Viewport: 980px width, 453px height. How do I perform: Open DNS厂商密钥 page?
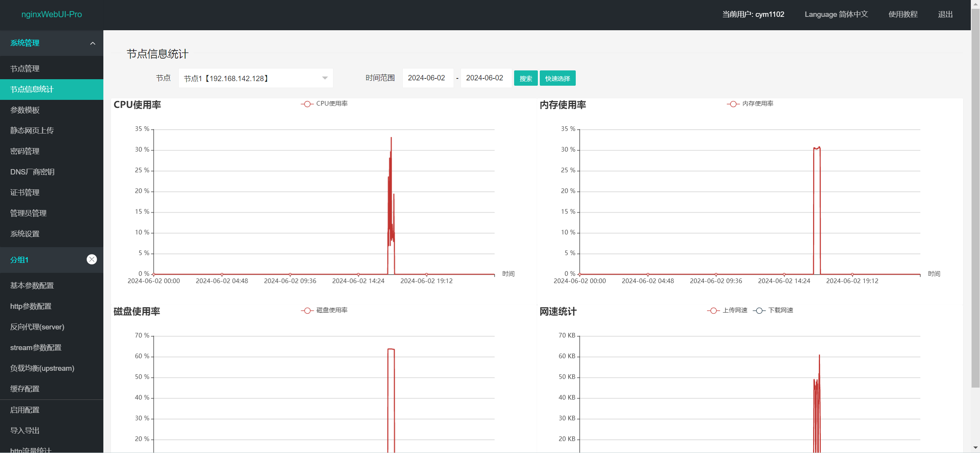(52, 172)
